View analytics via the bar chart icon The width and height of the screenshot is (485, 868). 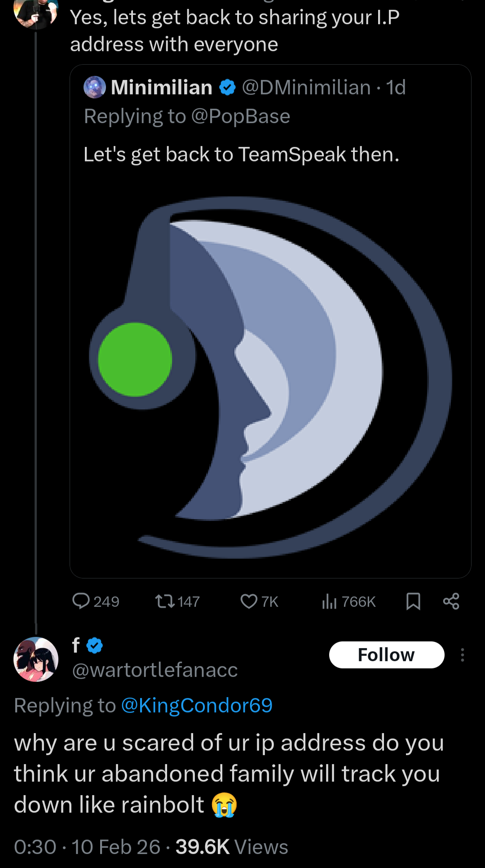(329, 601)
